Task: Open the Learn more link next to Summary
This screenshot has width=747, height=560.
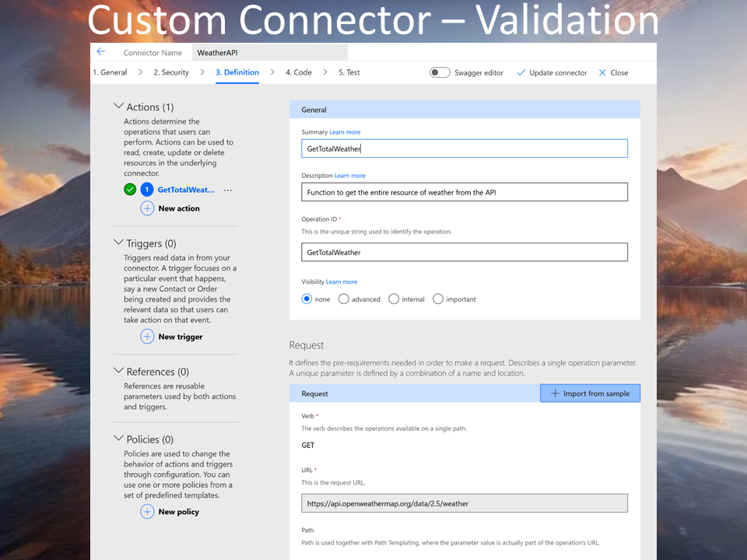Action: pyautogui.click(x=345, y=132)
